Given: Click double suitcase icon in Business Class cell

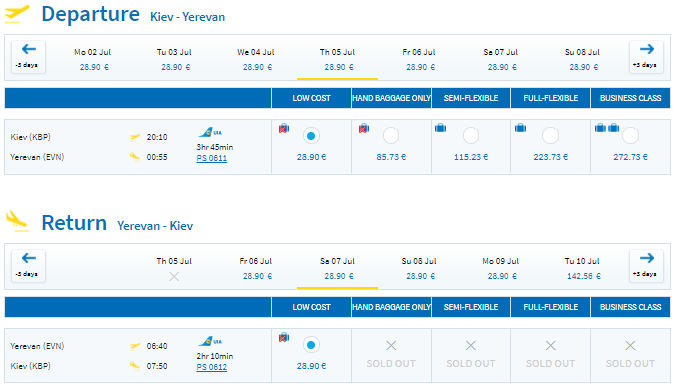Looking at the screenshot, I should click(x=607, y=128).
